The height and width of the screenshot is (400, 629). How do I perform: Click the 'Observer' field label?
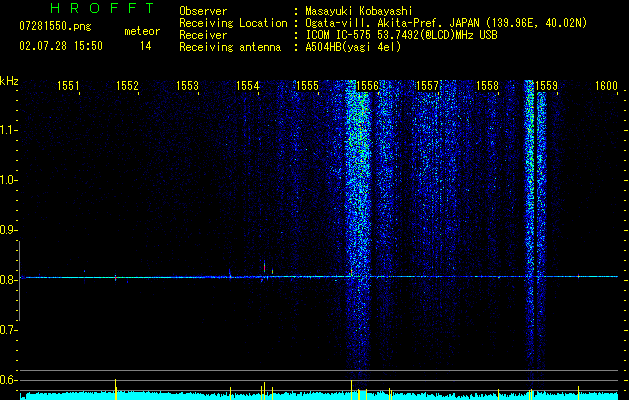click(203, 11)
